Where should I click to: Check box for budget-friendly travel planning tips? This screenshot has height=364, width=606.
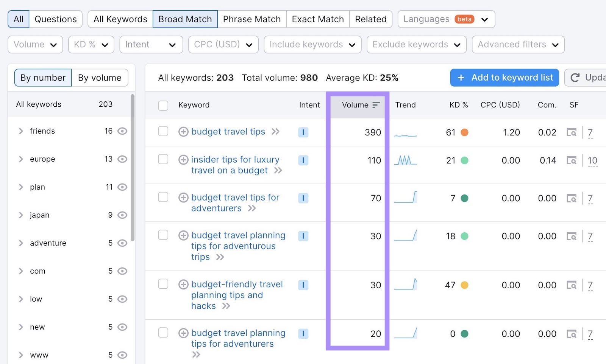(x=163, y=284)
